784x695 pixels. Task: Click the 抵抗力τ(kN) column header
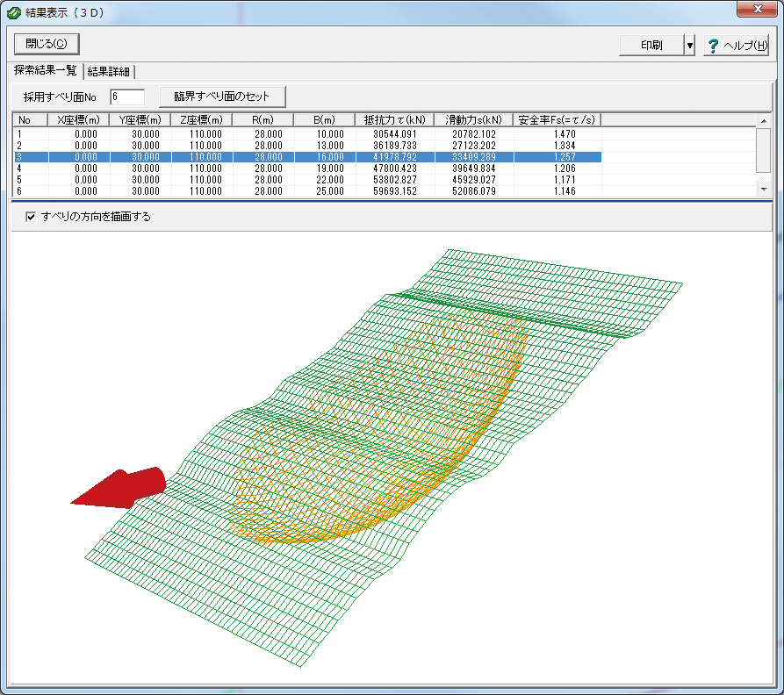pos(394,119)
